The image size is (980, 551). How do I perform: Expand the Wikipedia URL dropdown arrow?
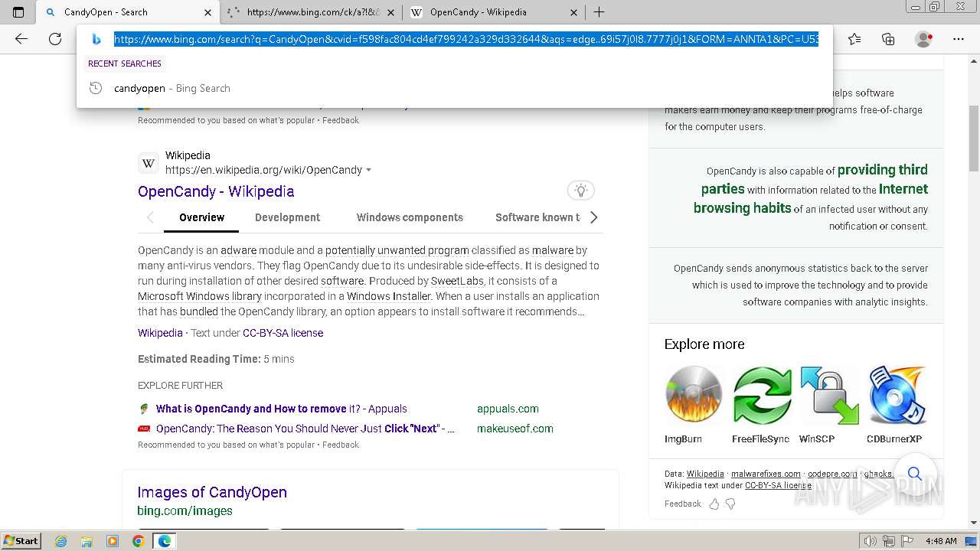[369, 170]
